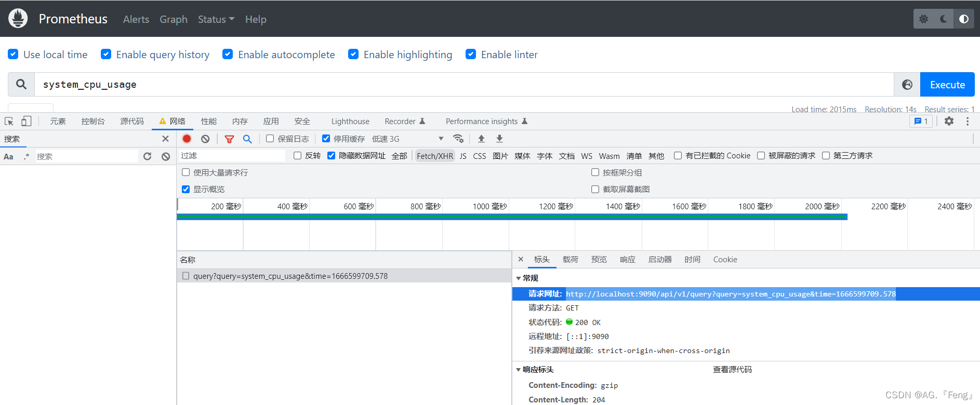Toggle the device toolbar icon

26,122
